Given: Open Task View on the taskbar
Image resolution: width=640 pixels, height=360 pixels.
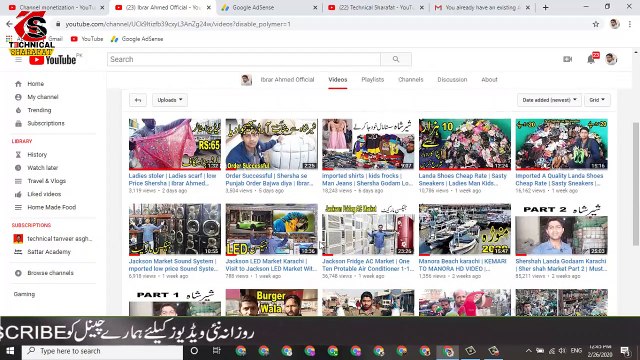Looking at the screenshot, I should pyautogui.click(x=216, y=351).
